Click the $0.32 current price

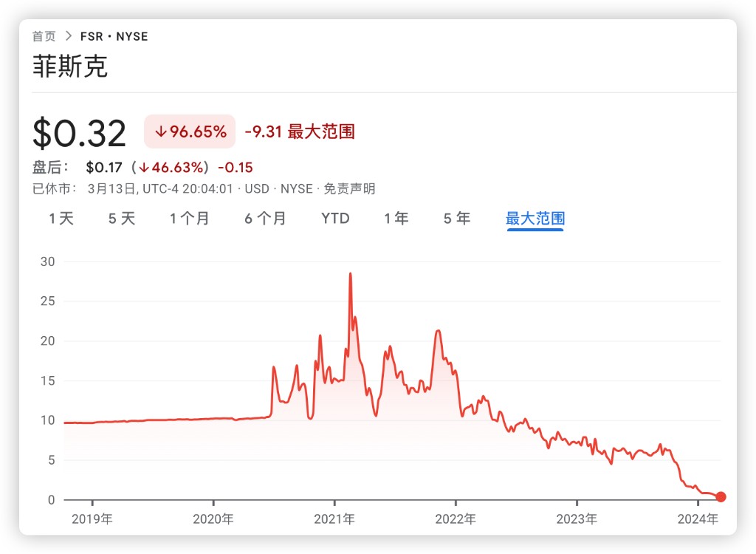click(80, 133)
